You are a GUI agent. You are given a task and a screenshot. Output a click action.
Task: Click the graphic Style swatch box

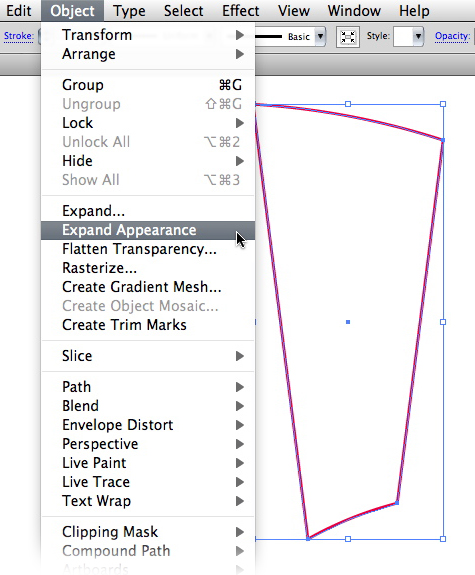pyautogui.click(x=403, y=36)
